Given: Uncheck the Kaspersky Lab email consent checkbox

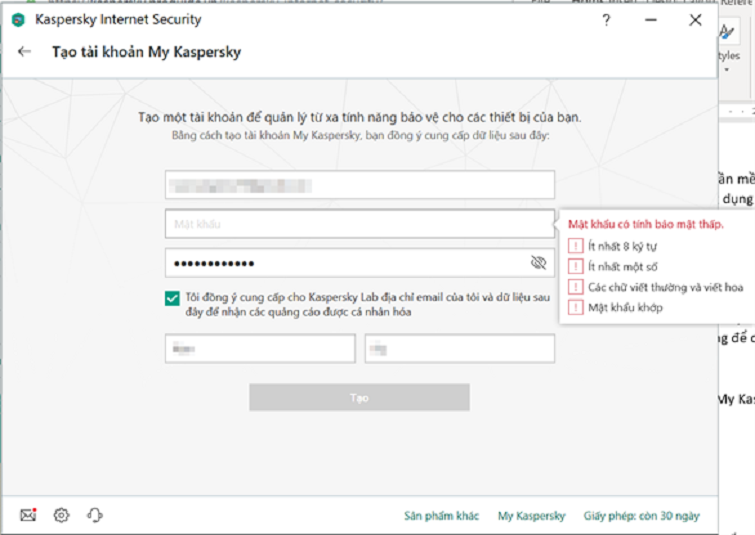Looking at the screenshot, I should 172,298.
